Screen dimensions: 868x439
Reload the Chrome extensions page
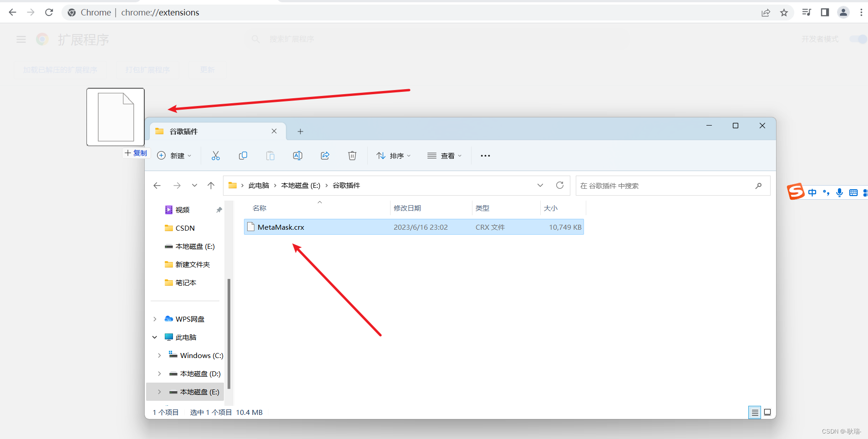click(x=49, y=12)
